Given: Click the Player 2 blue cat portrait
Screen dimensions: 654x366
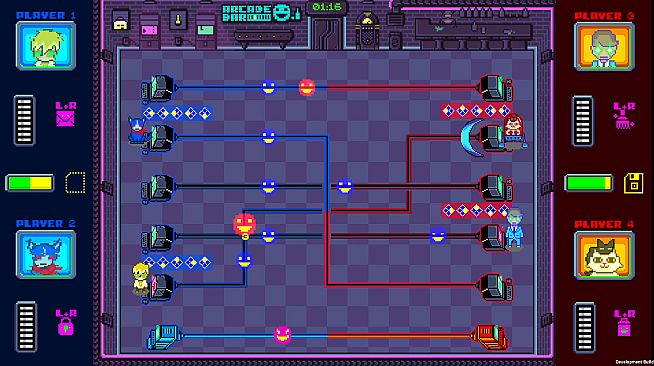Looking at the screenshot, I should (46, 254).
